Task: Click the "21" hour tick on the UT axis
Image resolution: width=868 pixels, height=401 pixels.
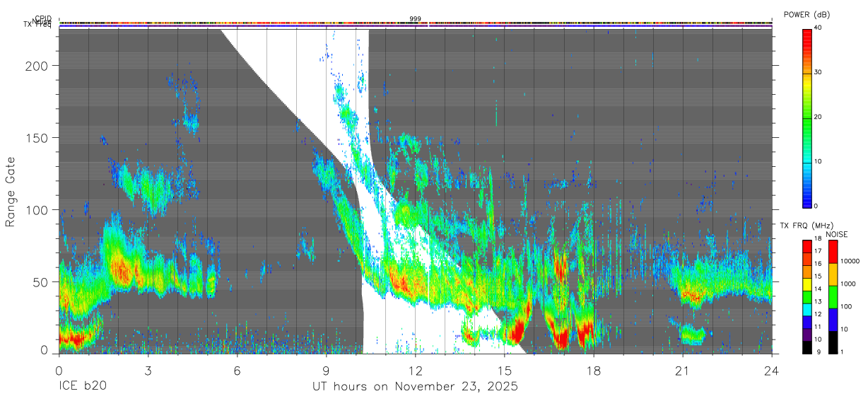Action: pos(682,371)
